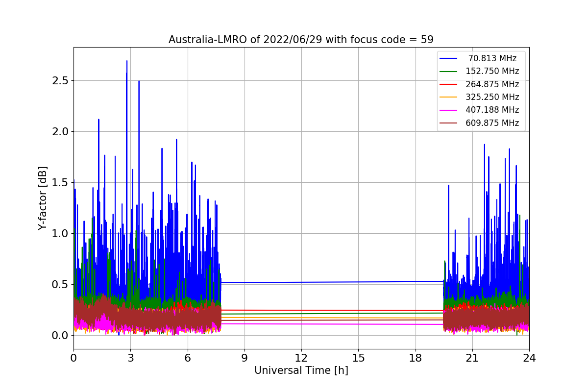Click the x-axis tick label 18
This screenshot has height=392, width=588.
[415, 358]
